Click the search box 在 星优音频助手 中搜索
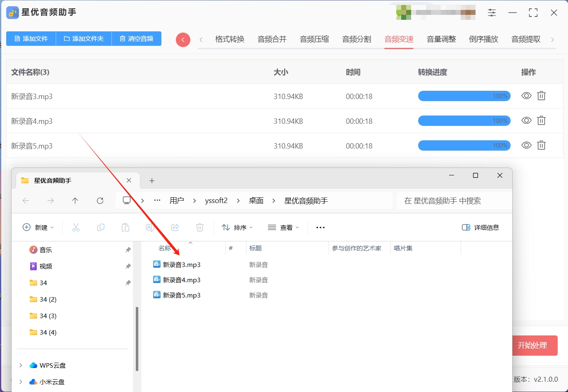The height and width of the screenshot is (392, 568). 454,201
